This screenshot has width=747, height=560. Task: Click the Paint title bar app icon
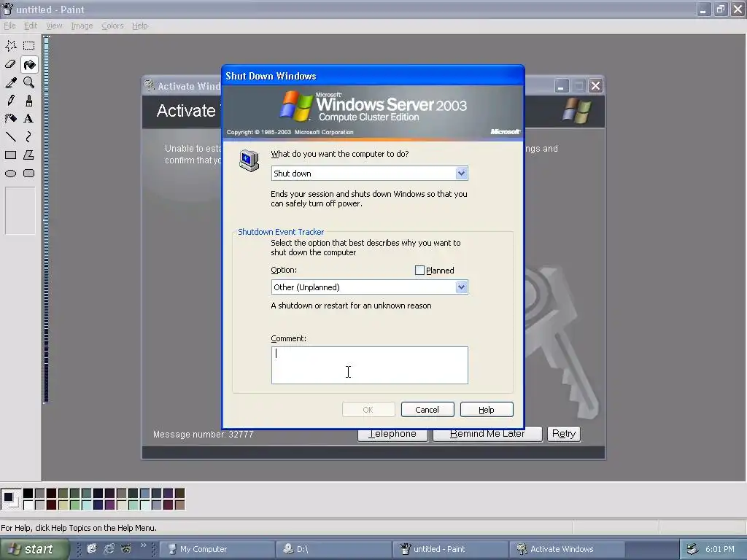[7, 9]
